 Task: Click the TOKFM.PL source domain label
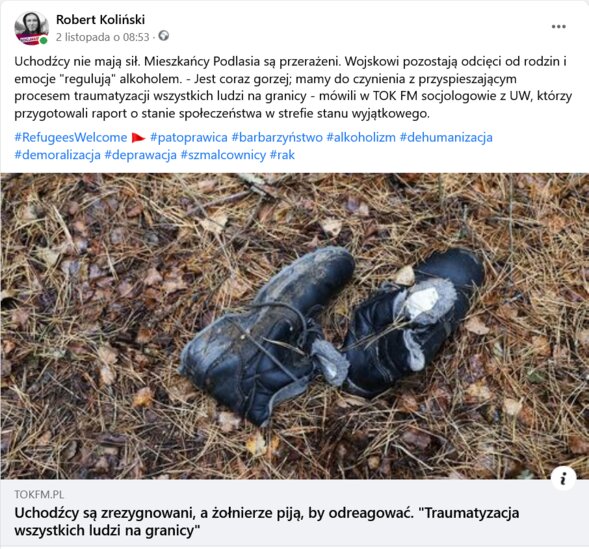pos(39,494)
